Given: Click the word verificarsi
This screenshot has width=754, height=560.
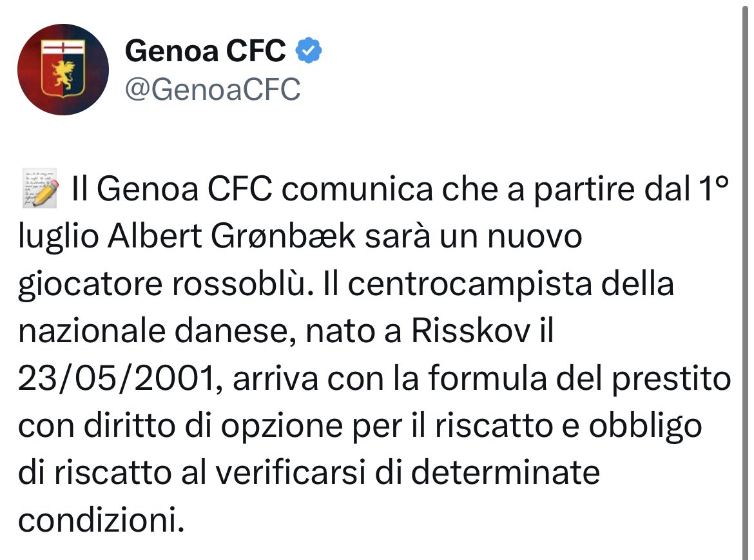Looking at the screenshot, I should (x=291, y=473).
